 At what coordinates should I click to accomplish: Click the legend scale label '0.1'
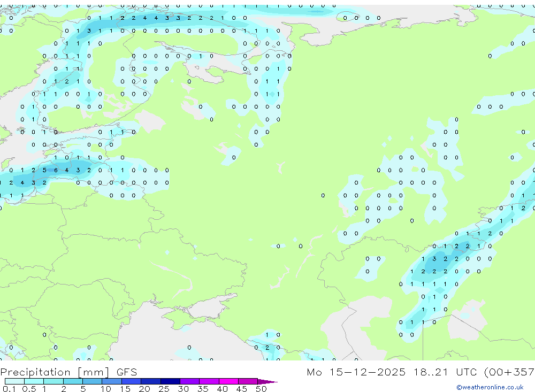point(9,389)
